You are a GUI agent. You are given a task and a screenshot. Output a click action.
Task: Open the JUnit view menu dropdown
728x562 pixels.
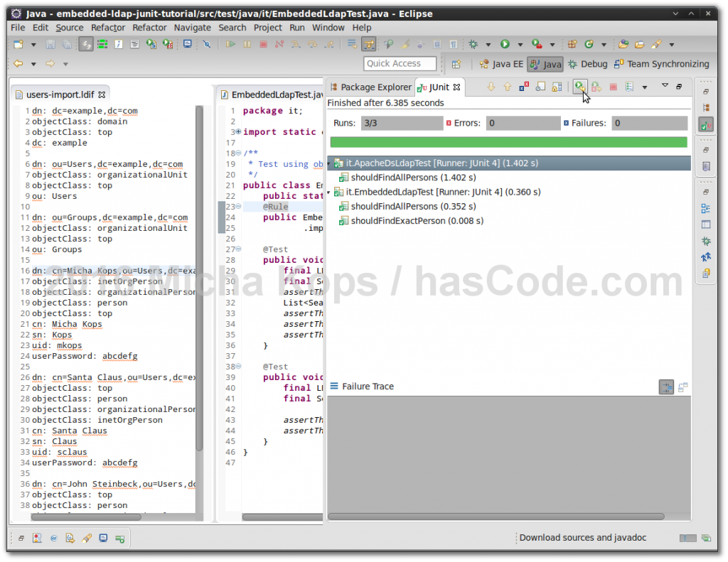[x=665, y=85]
